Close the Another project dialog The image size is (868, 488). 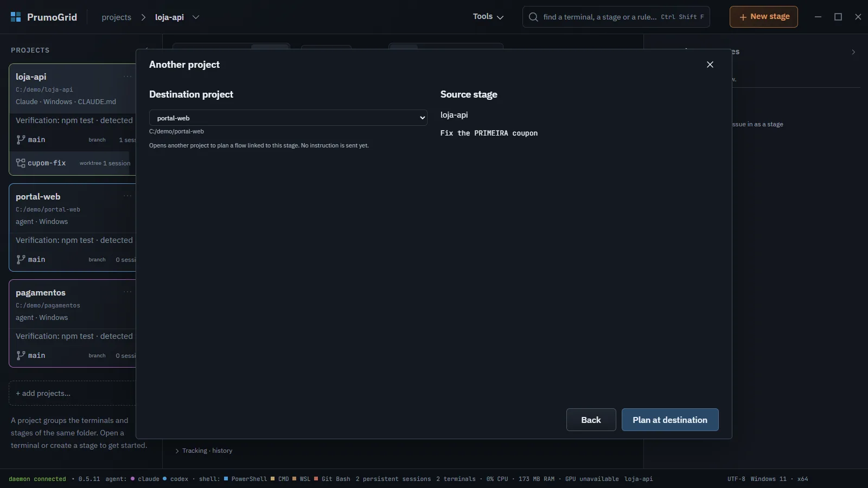(x=710, y=65)
